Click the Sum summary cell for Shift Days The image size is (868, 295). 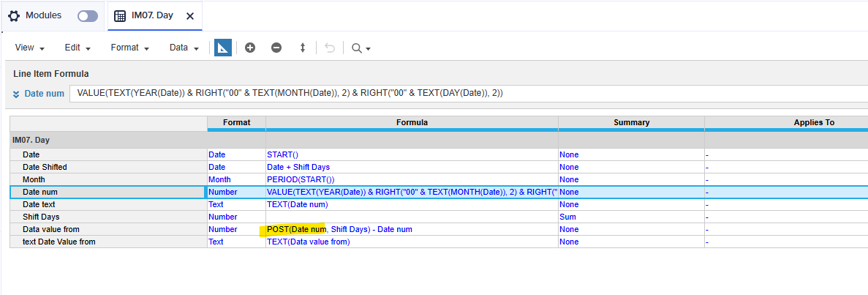point(631,217)
